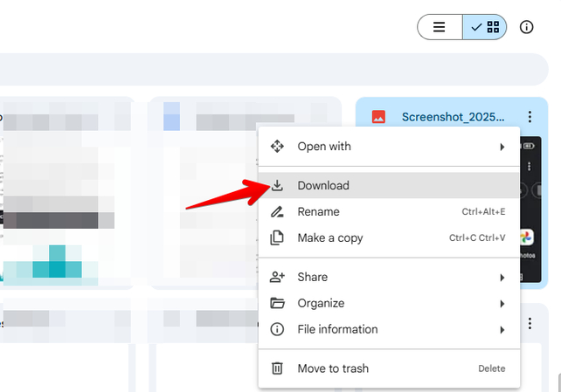Click the Download icon in context menu

pyautogui.click(x=277, y=185)
